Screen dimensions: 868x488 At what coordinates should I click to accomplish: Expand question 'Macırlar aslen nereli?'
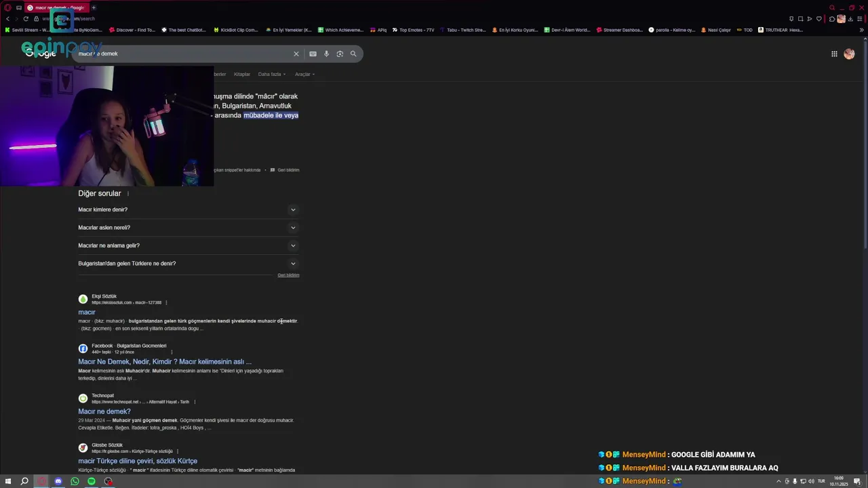[x=188, y=228]
